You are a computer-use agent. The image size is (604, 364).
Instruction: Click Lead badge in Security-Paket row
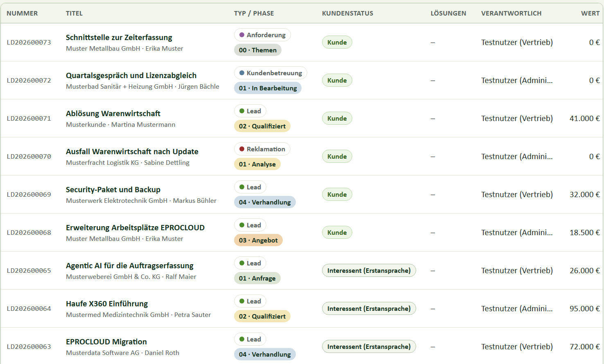(250, 187)
